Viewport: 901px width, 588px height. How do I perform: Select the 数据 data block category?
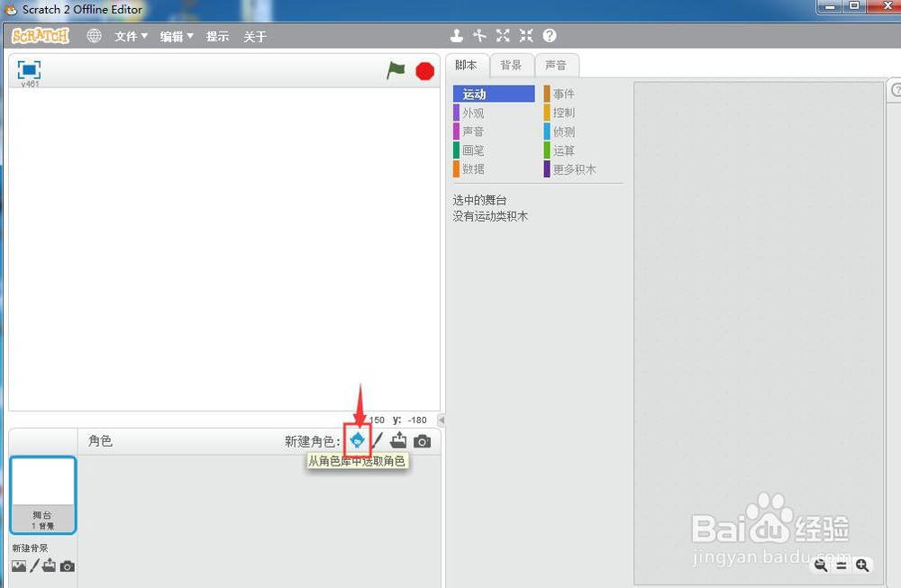[x=494, y=168]
